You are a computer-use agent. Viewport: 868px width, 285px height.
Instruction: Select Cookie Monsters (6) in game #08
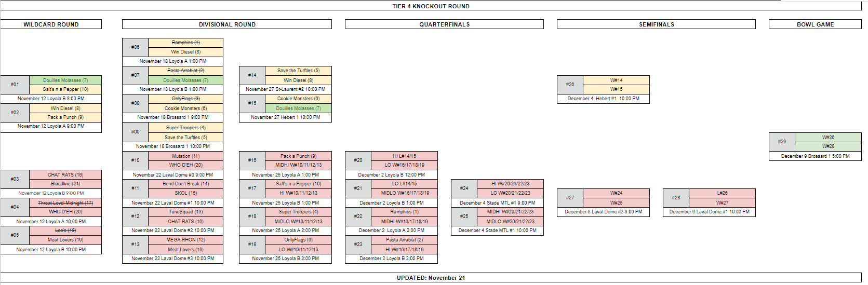click(x=186, y=108)
